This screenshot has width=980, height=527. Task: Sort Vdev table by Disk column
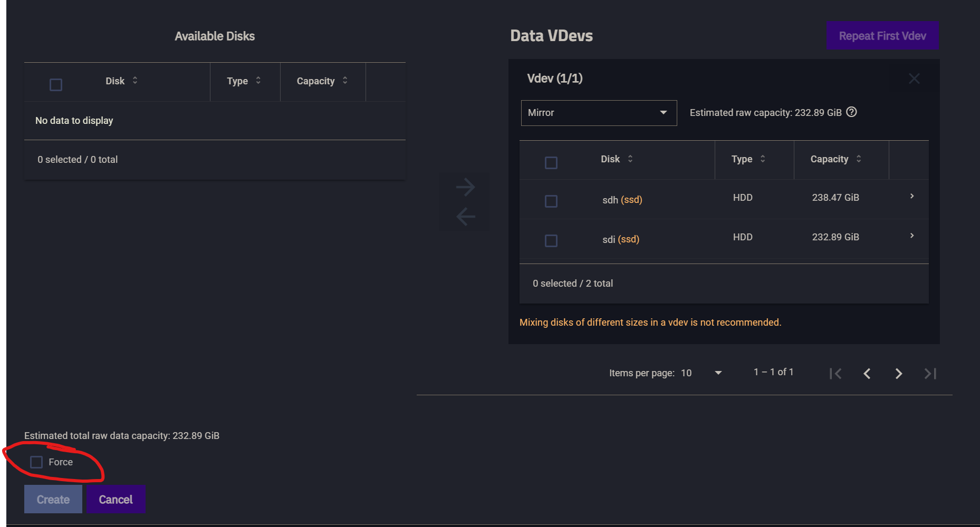[x=617, y=159]
